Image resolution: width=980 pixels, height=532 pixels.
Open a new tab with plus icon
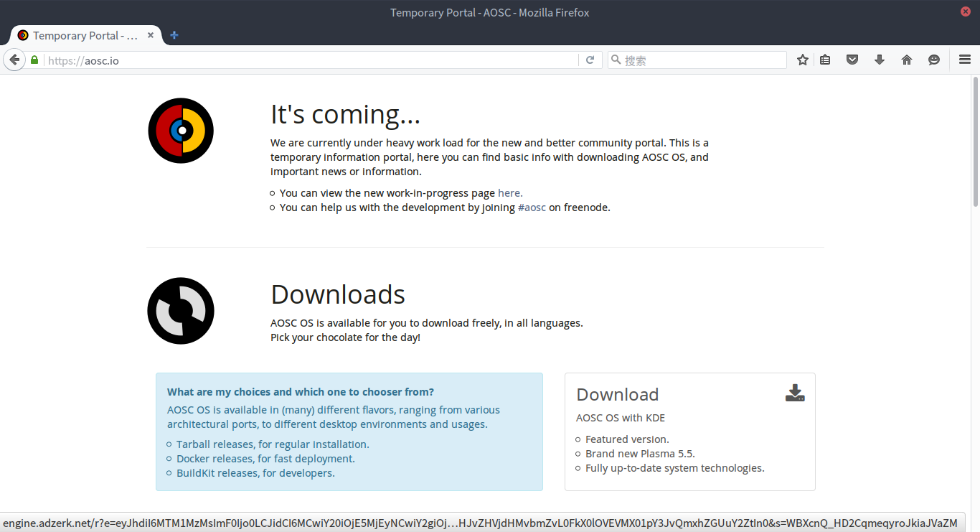(174, 35)
